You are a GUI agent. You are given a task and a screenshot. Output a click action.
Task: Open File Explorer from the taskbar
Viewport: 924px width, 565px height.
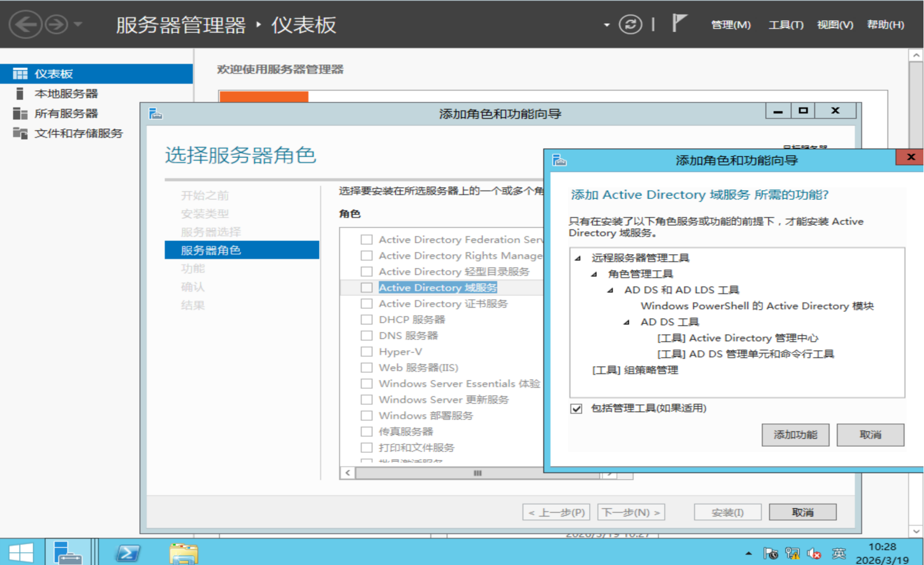coord(184,553)
